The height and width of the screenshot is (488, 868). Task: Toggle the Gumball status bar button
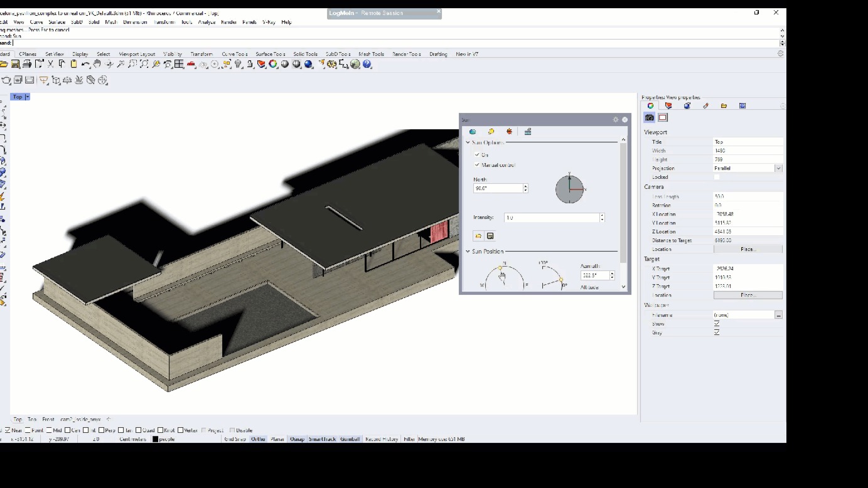click(350, 439)
